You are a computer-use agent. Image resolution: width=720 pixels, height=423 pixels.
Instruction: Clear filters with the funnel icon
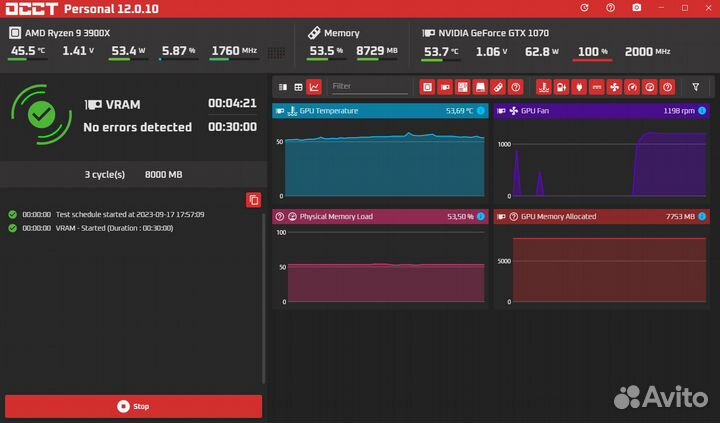point(696,87)
